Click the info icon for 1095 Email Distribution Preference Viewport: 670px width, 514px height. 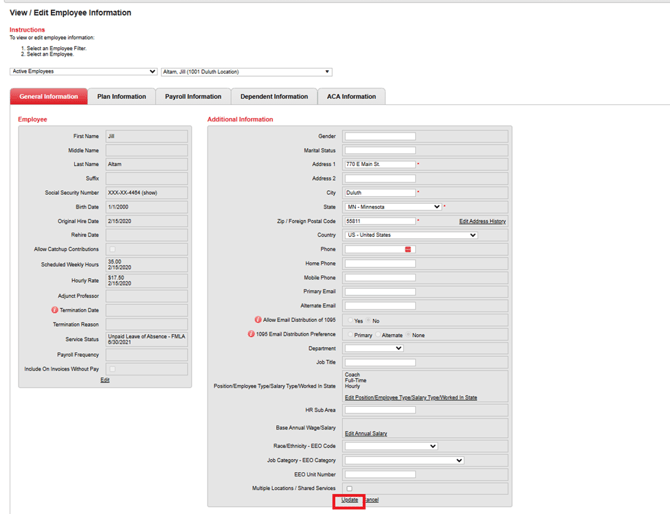pos(251,334)
